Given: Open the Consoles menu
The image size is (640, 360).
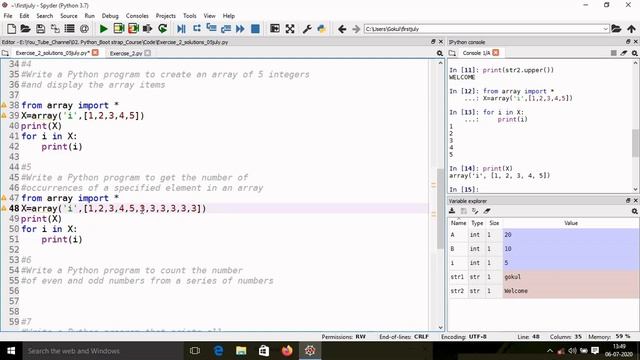Looking at the screenshot, I should point(137,16).
